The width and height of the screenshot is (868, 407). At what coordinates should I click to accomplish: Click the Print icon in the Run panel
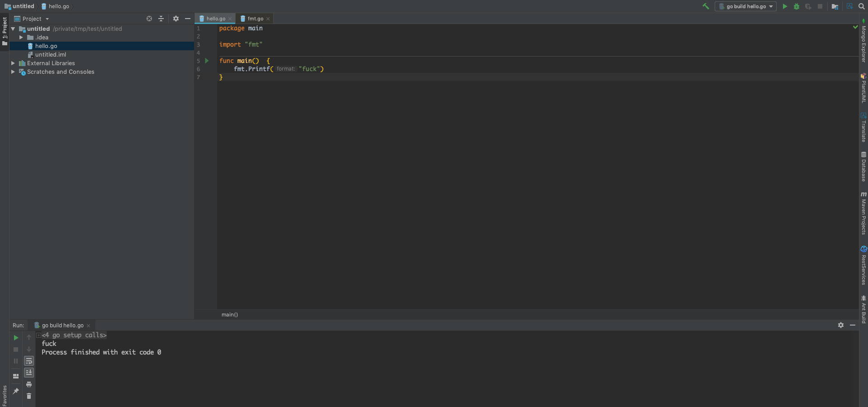pyautogui.click(x=29, y=384)
